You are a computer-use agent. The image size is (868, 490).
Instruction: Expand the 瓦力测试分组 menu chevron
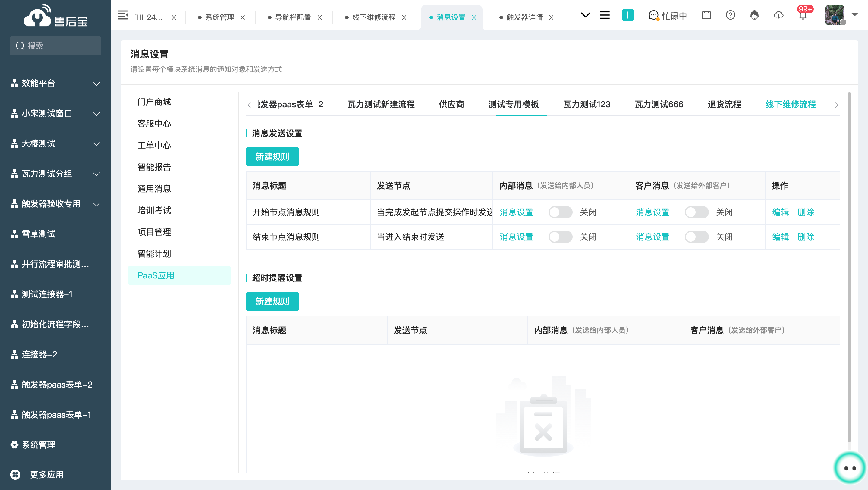pyautogui.click(x=97, y=174)
